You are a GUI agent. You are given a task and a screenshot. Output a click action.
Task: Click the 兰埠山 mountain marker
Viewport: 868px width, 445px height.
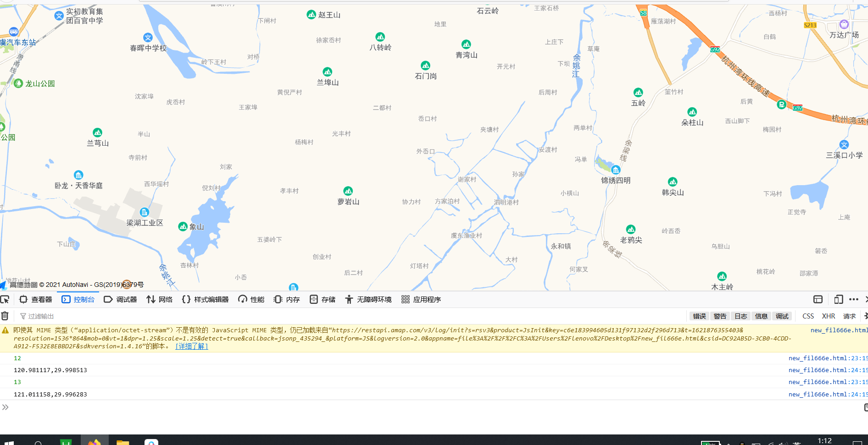coord(328,71)
